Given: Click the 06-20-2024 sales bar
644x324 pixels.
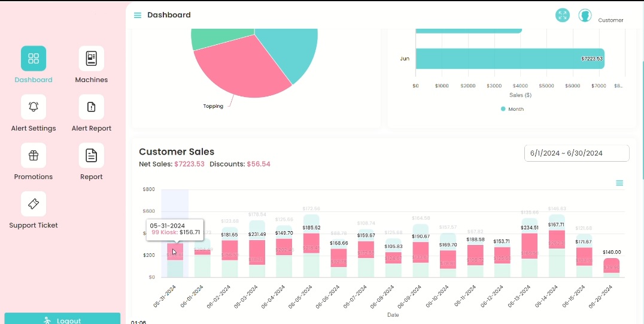Looking at the screenshot, I should (x=611, y=266).
